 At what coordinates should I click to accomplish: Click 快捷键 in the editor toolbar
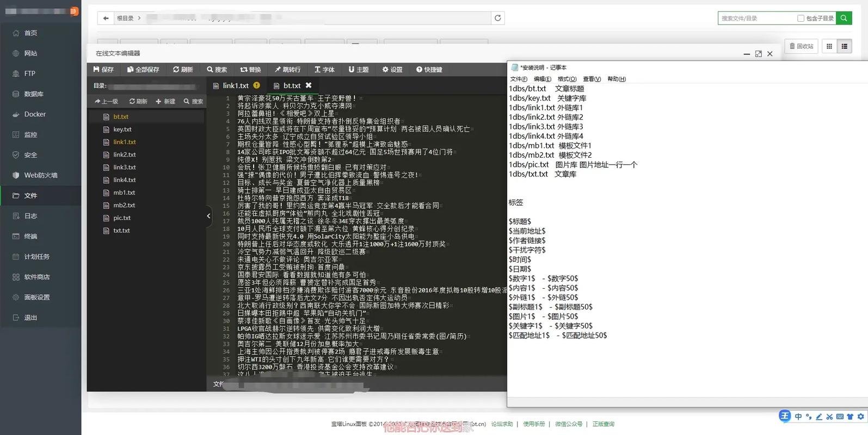[429, 70]
